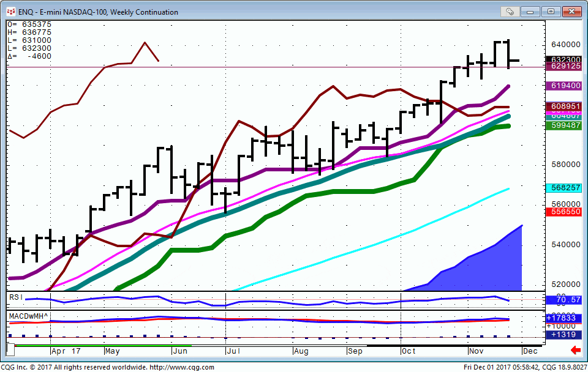Click the Apr 17 date axis label
Image resolution: width=588 pixels, height=372 pixels.
click(66, 351)
